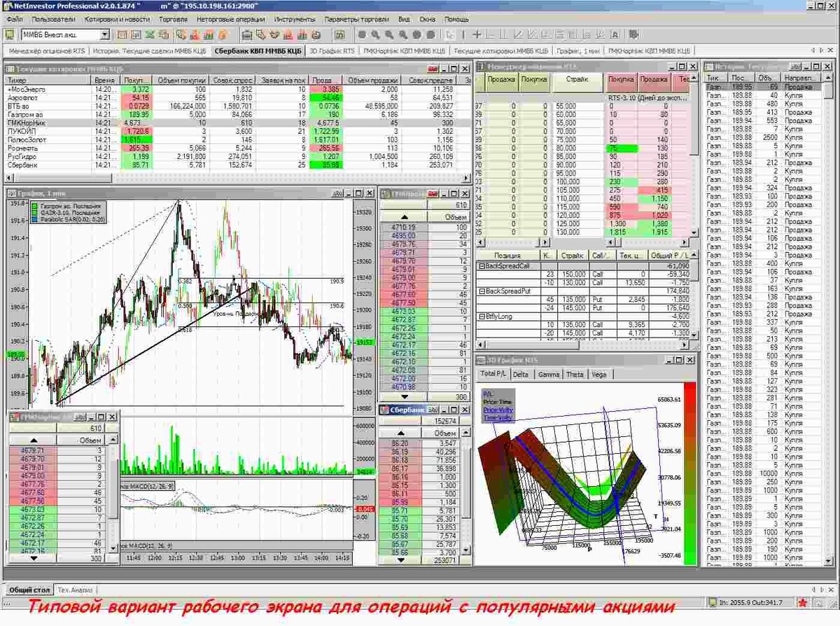Open the Параметры торговли menu

(x=357, y=20)
